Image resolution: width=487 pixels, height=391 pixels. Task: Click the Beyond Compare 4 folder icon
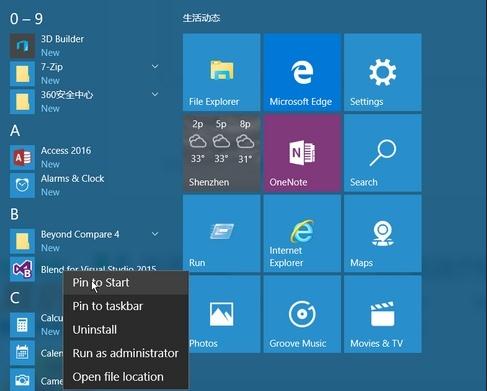tap(22, 241)
